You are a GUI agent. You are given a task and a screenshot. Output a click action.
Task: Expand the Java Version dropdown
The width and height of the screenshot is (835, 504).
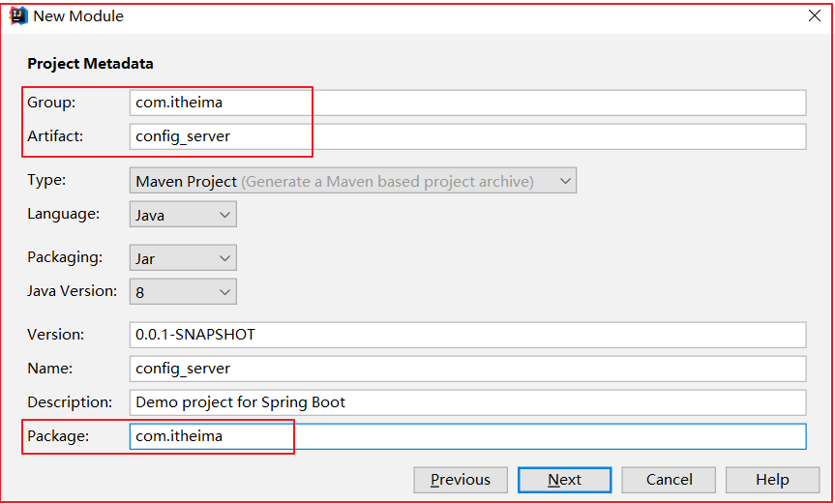pyautogui.click(x=183, y=291)
